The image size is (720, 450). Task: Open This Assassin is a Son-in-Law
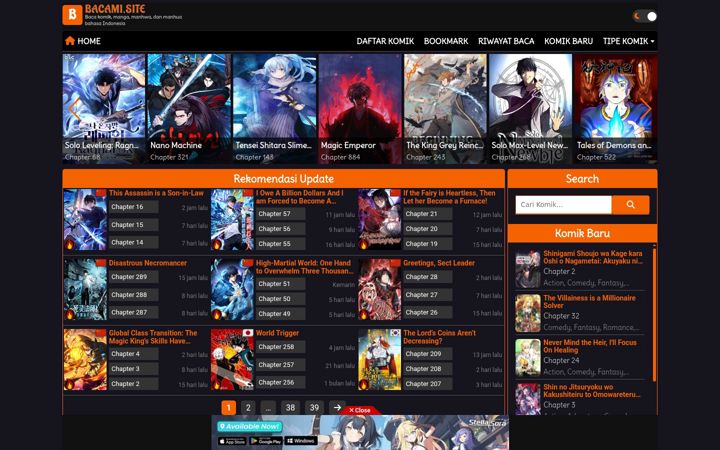click(156, 193)
